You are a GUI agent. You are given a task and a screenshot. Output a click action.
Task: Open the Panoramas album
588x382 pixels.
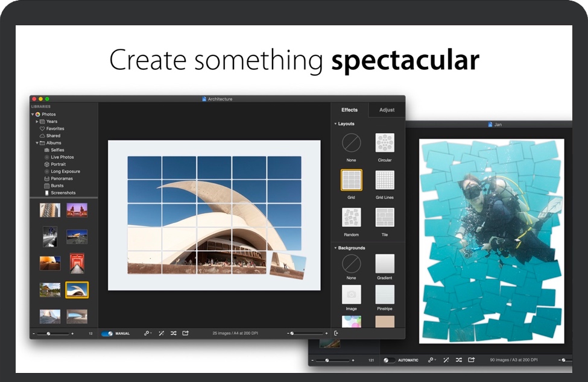[x=62, y=178]
